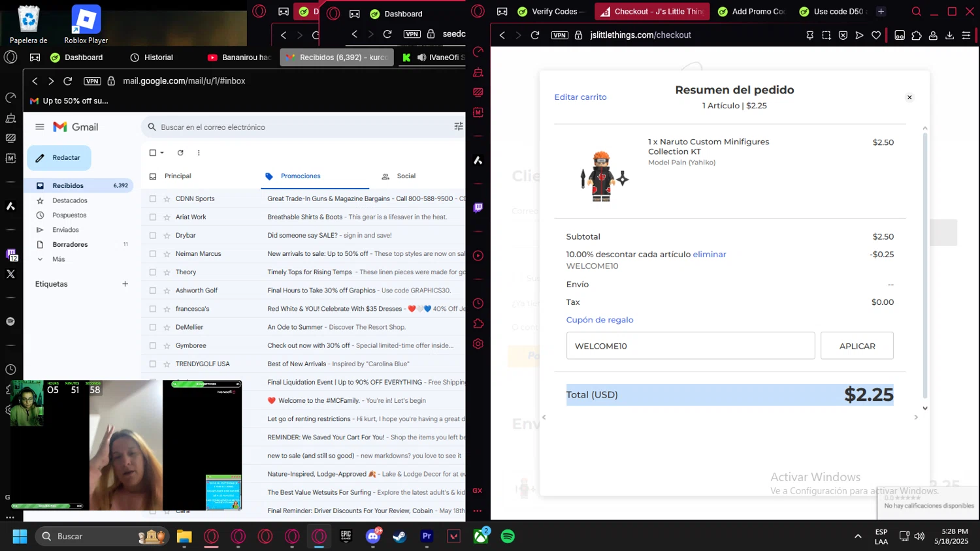This screenshot has width=980, height=551.
Task: Switch to the Historial browser tab
Action: (x=152, y=57)
